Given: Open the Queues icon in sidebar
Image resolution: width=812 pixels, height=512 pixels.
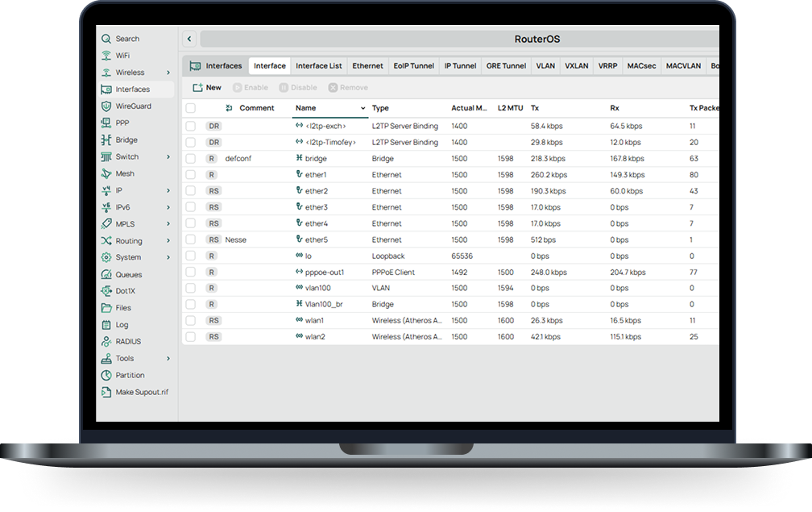Looking at the screenshot, I should point(106,275).
